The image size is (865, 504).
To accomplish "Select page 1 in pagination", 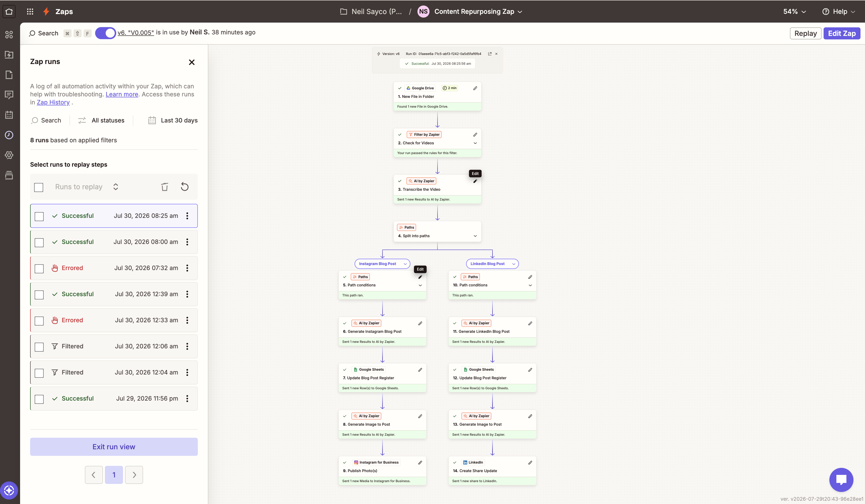I will [x=114, y=475].
